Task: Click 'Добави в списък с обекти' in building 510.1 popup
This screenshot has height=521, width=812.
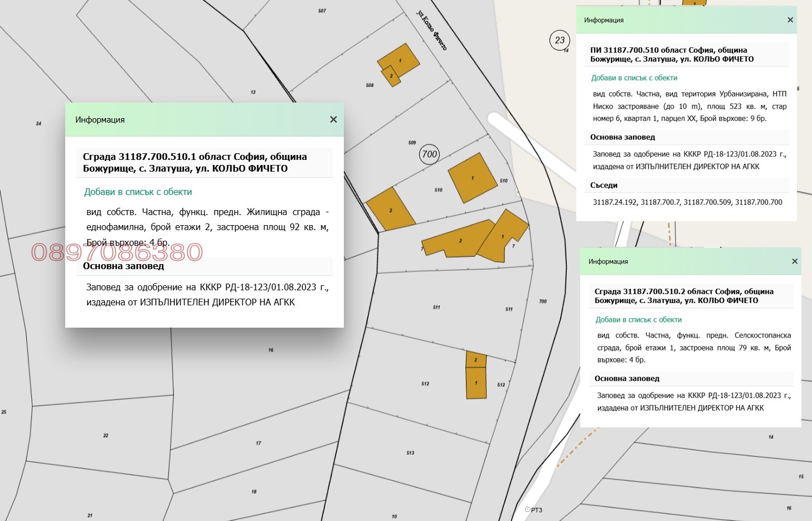Action: (x=138, y=192)
